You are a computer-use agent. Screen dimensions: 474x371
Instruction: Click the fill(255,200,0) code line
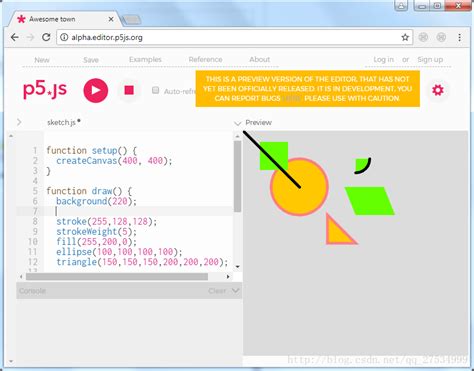click(96, 242)
